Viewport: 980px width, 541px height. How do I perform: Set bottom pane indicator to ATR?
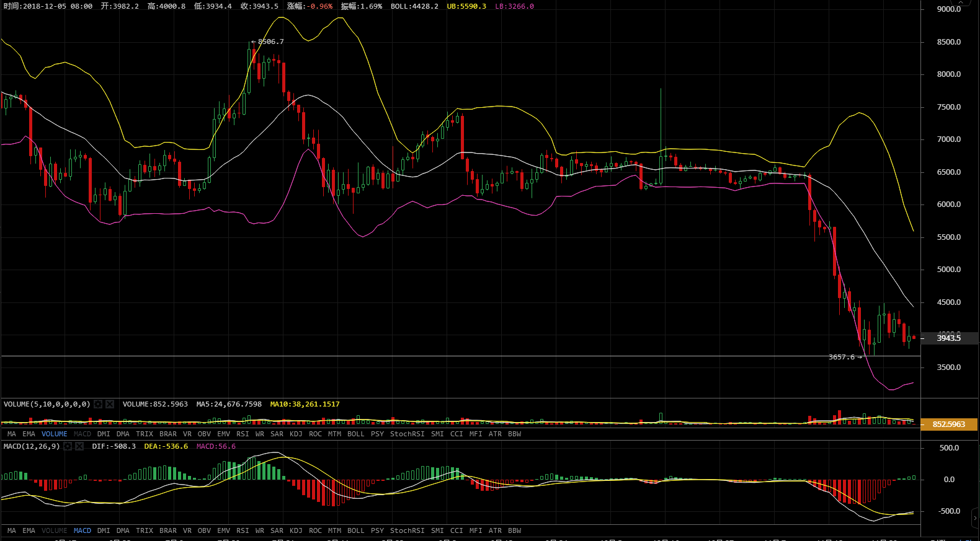point(495,530)
